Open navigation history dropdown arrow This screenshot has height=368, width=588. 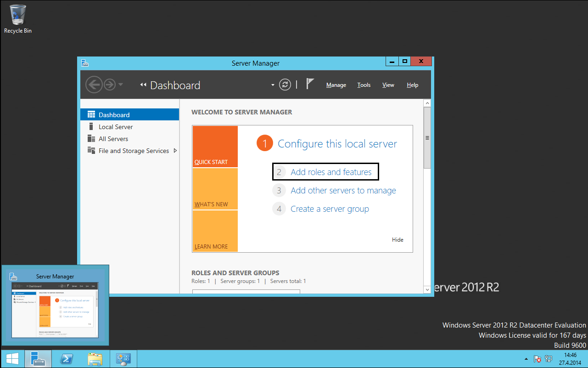tap(121, 85)
